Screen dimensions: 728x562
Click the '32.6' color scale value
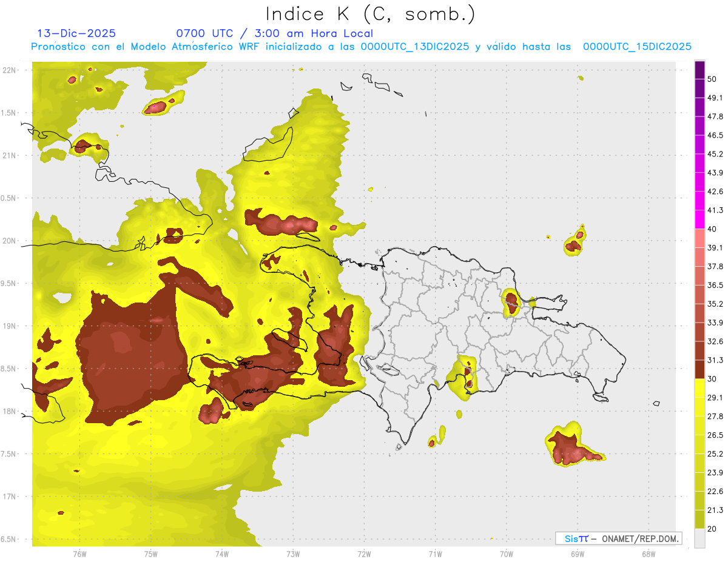(715, 341)
